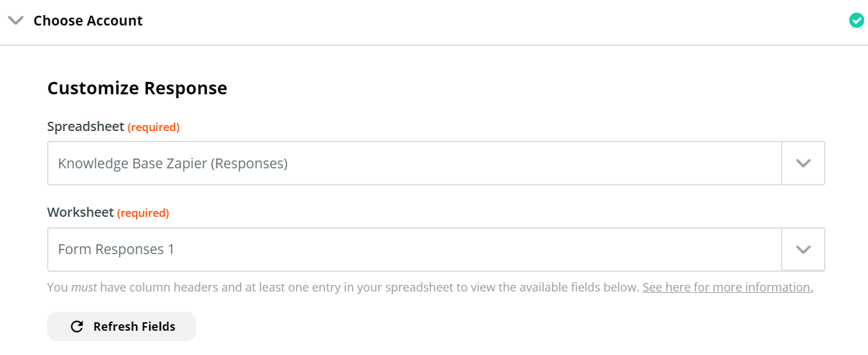Click the Choose Account header title
The width and height of the screenshot is (868, 355).
(x=88, y=21)
